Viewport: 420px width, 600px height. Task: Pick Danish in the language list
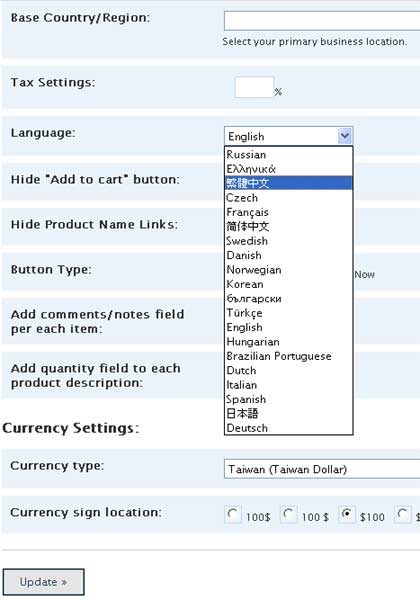tap(288, 255)
